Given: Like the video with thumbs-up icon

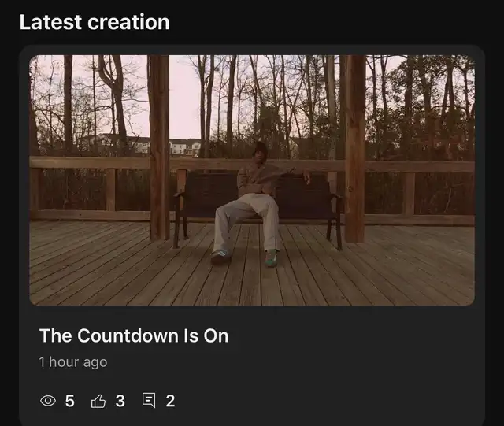Looking at the screenshot, I should pos(98,401).
